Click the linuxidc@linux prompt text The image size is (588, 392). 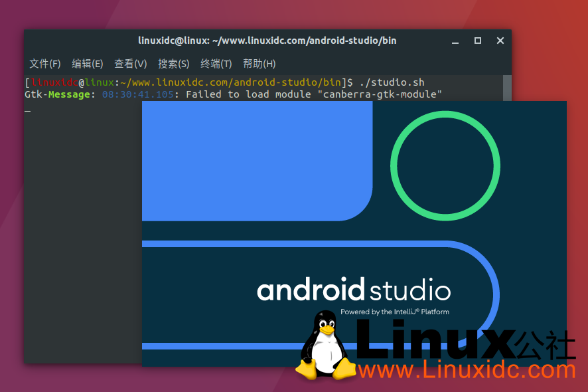72,82
